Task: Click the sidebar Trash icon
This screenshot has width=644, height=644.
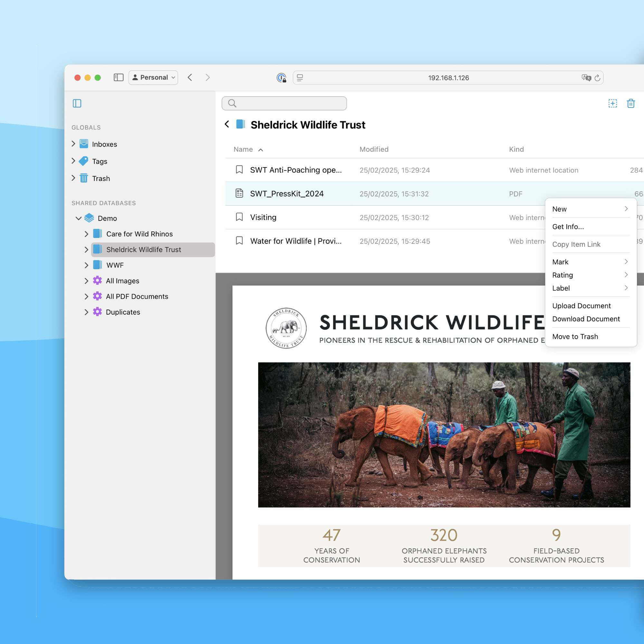Action: click(x=84, y=178)
